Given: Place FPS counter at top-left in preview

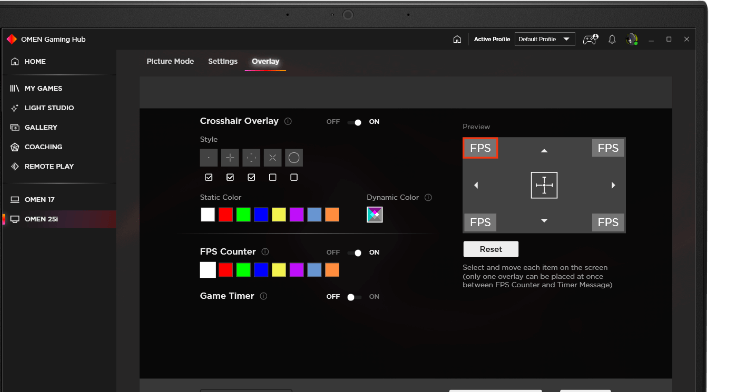Looking at the screenshot, I should tap(480, 148).
